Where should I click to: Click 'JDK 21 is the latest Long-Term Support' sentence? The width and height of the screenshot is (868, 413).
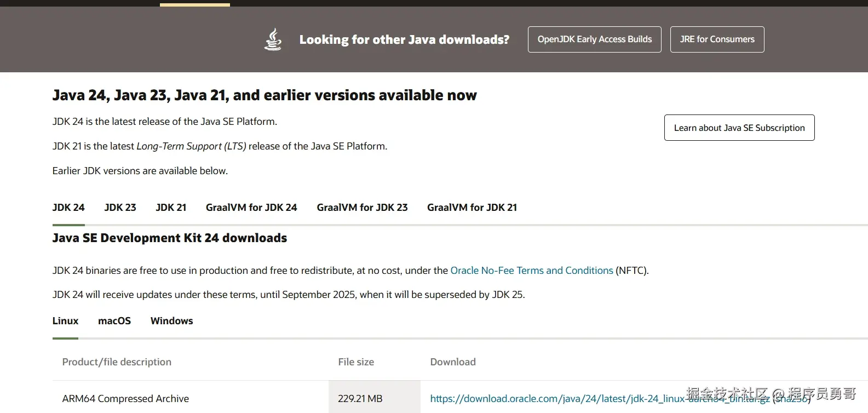click(220, 146)
